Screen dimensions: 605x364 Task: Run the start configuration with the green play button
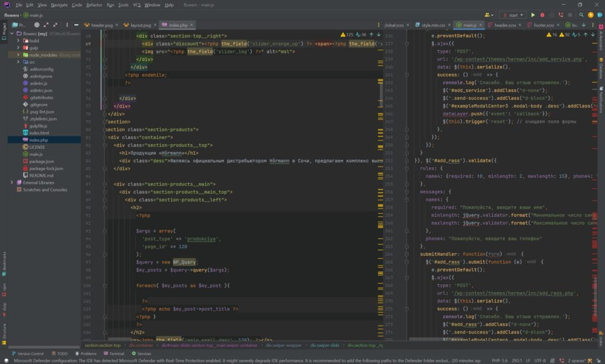tap(533, 15)
